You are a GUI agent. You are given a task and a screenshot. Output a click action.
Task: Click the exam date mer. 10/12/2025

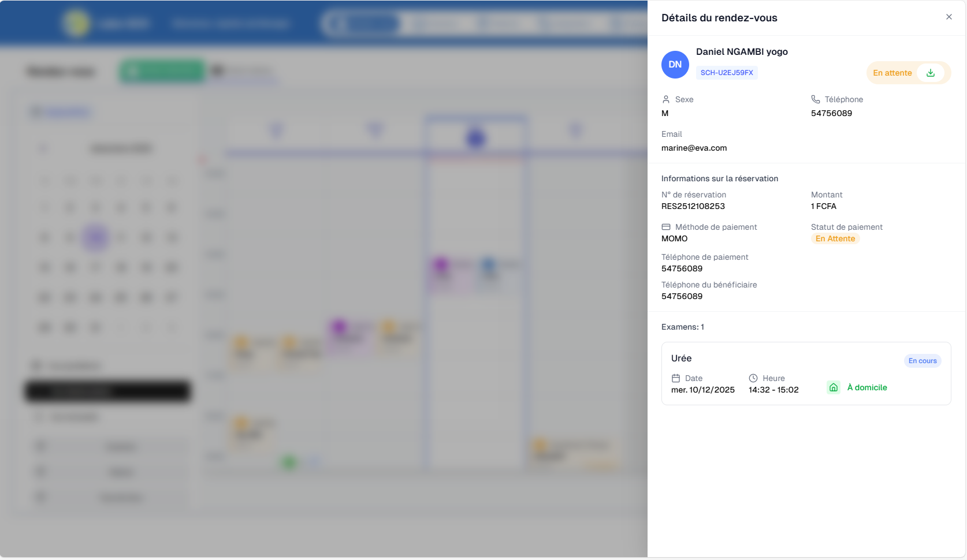(703, 390)
